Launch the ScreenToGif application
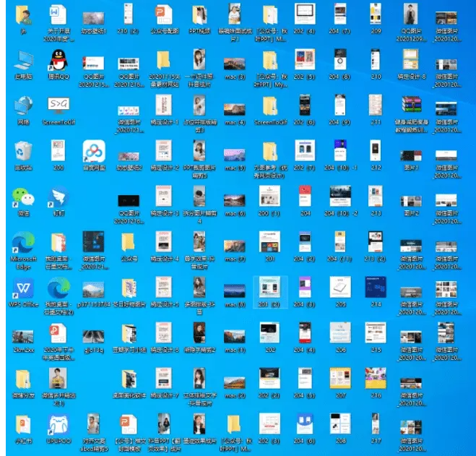 coord(59,107)
